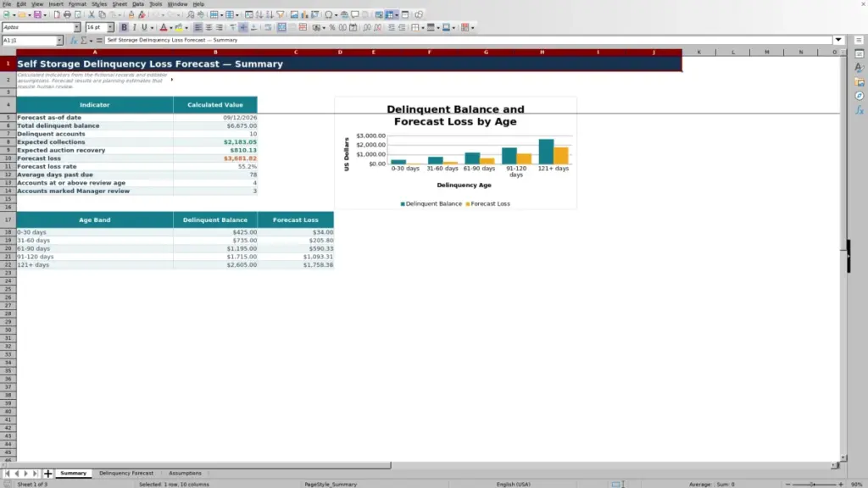Open the AutoFilter funnel icon
868x488 pixels.
tap(281, 14)
